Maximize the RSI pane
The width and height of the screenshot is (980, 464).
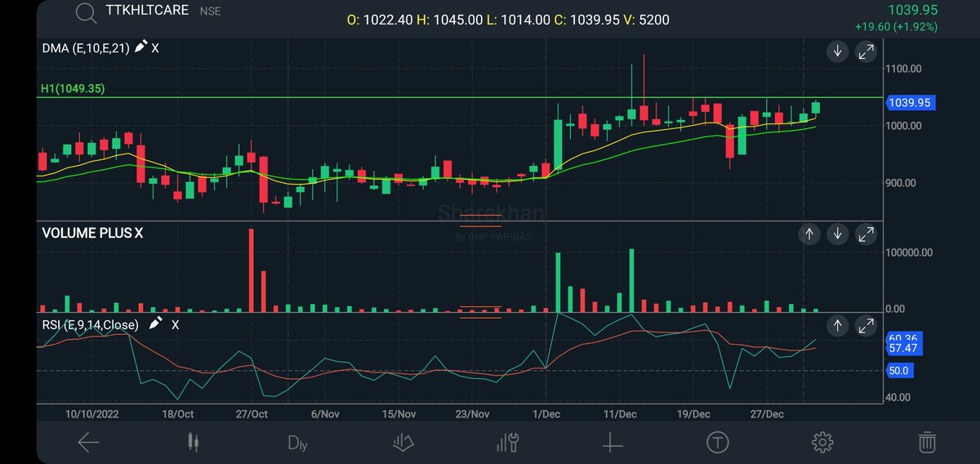pos(866,326)
